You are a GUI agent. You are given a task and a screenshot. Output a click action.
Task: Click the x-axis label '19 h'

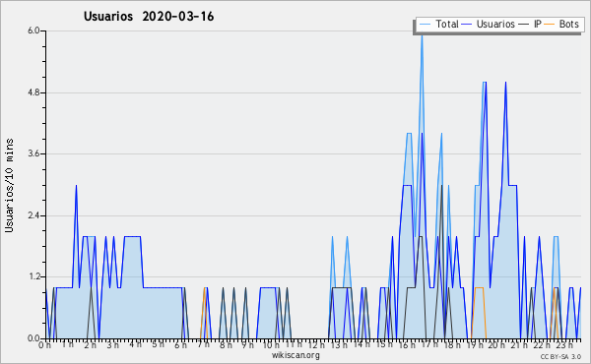click(475, 345)
